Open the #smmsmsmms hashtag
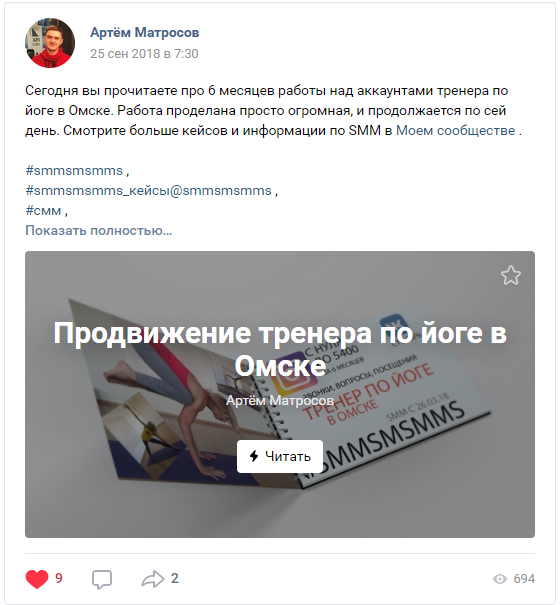Viewport: 560px width, 605px height. (x=74, y=171)
